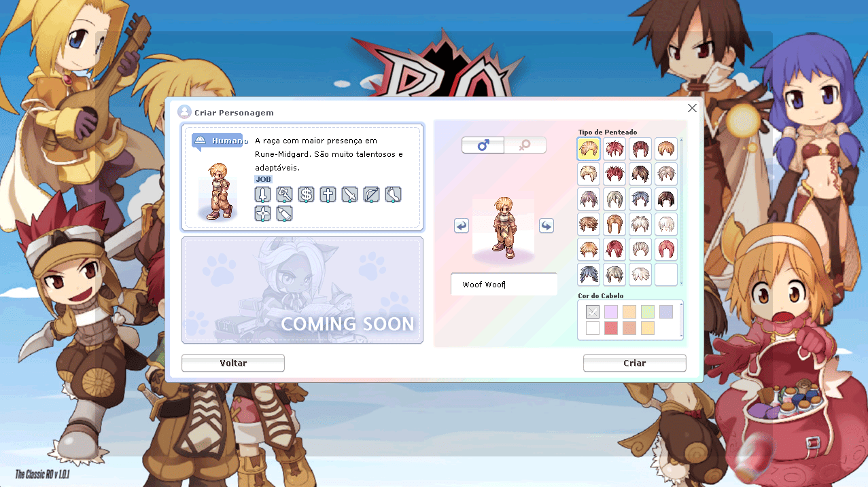The height and width of the screenshot is (487, 868).
Task: Click the Criar button
Action: [x=635, y=363]
